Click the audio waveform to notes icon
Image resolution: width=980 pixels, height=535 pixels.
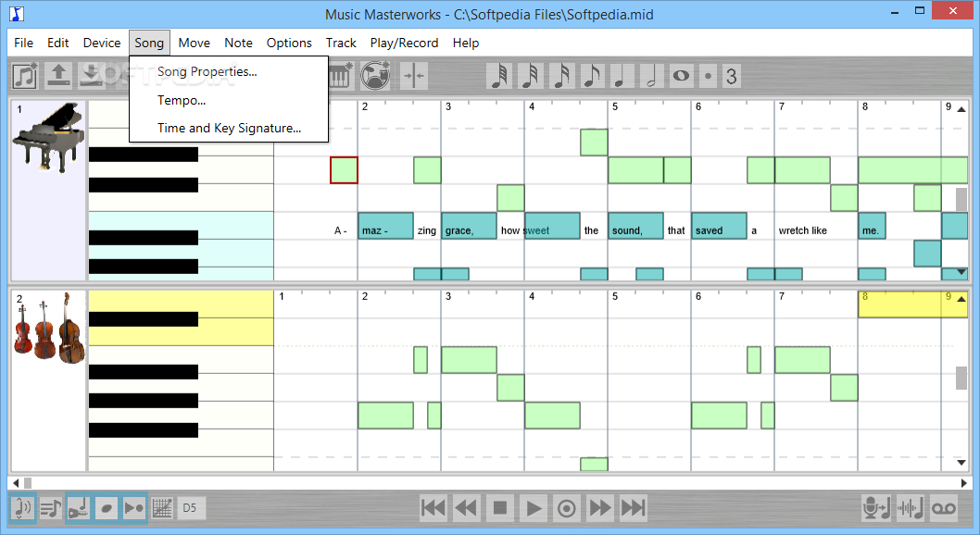point(910,508)
